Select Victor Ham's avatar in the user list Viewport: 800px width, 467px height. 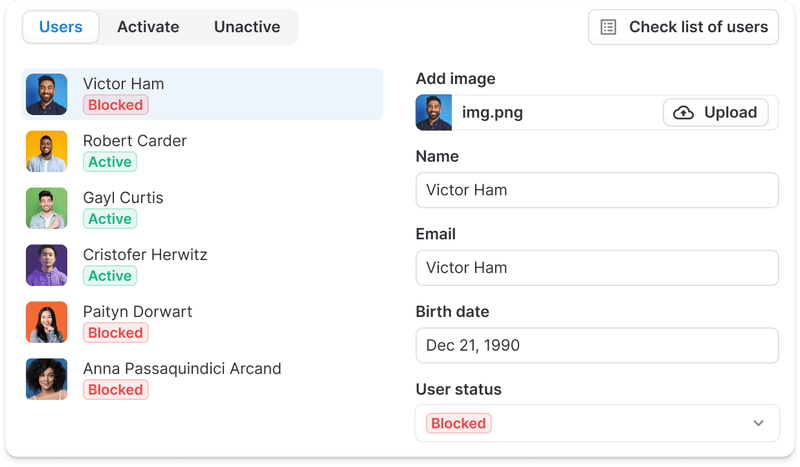pyautogui.click(x=46, y=94)
